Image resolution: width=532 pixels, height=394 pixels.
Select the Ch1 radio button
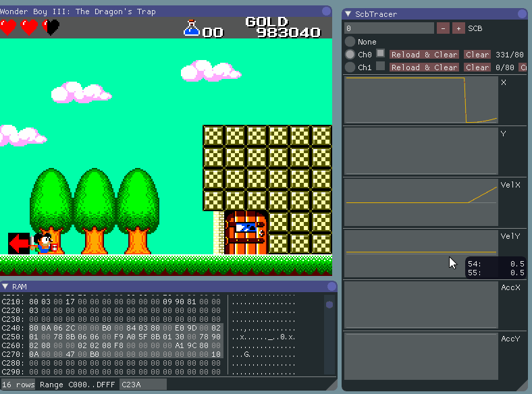click(x=350, y=67)
